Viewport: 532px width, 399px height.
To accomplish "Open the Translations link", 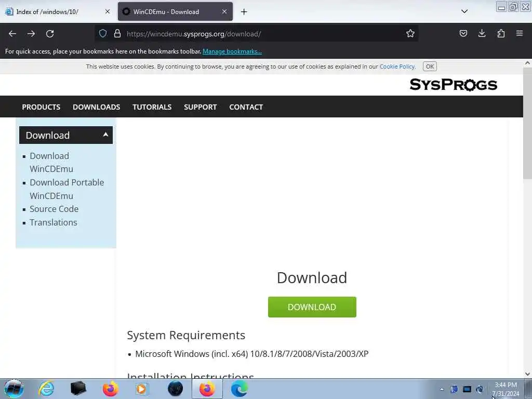I will (54, 222).
